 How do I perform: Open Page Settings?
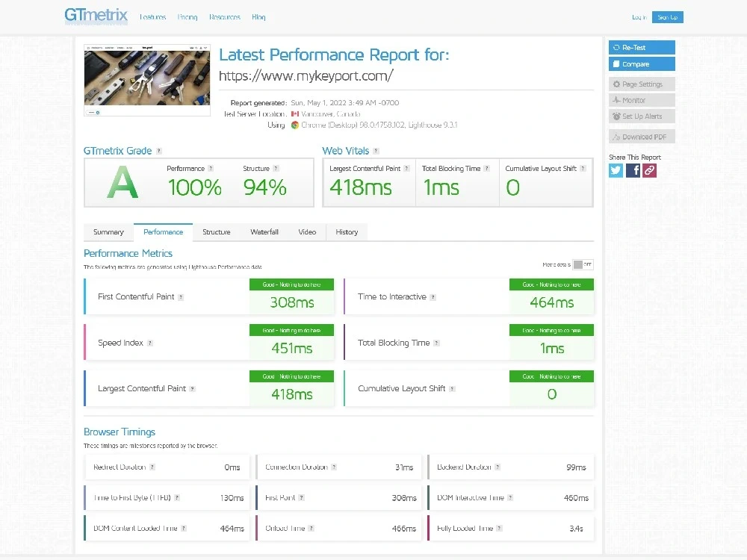(x=642, y=84)
